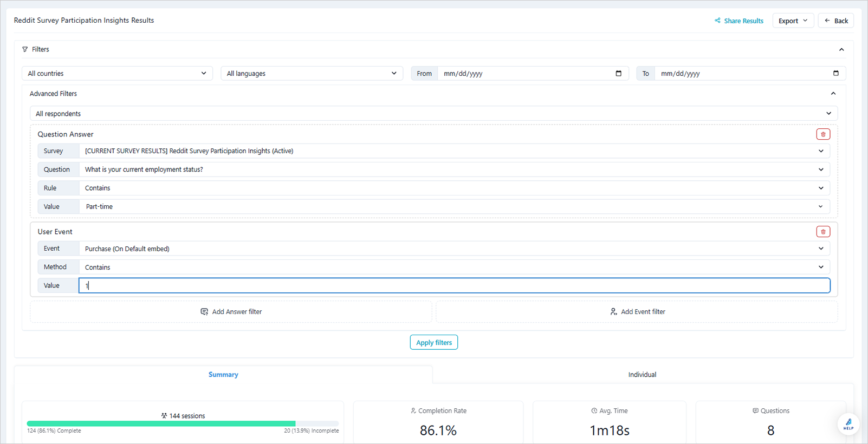868x444 pixels.
Task: Click the 1m18s Avg. Time value
Action: pos(610,430)
